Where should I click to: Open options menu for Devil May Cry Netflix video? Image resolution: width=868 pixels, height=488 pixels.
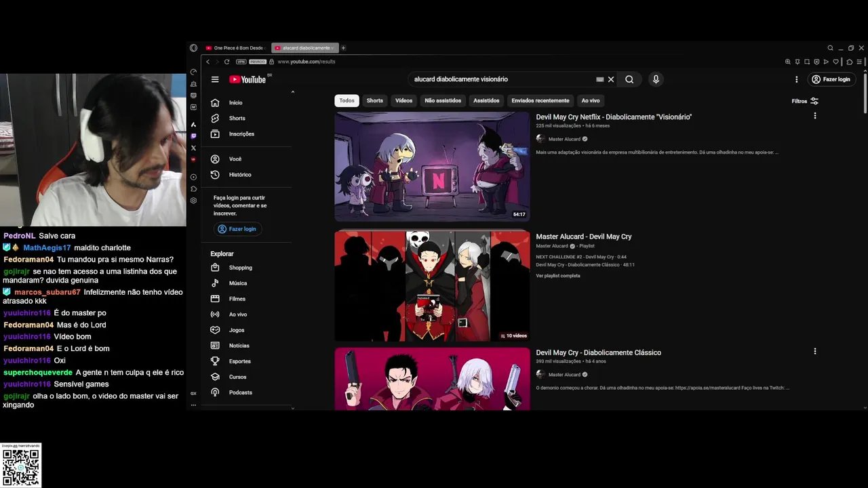(x=815, y=116)
